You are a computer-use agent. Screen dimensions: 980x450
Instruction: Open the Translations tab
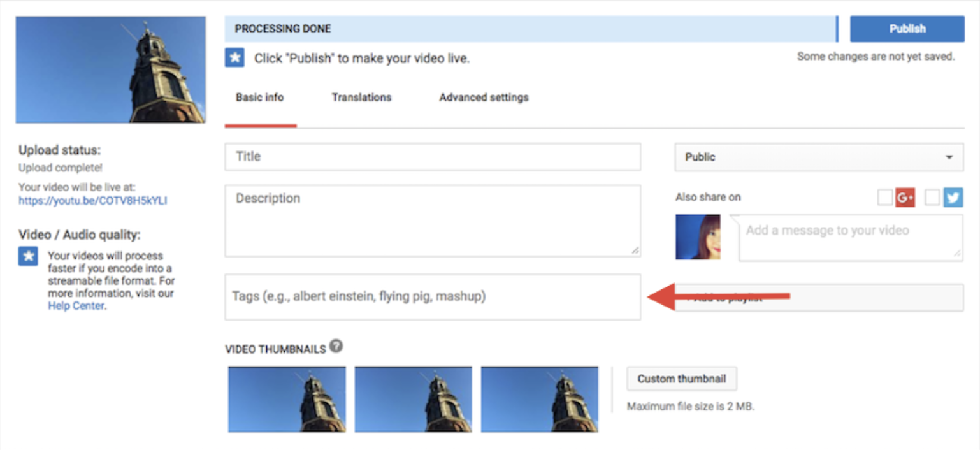[361, 98]
